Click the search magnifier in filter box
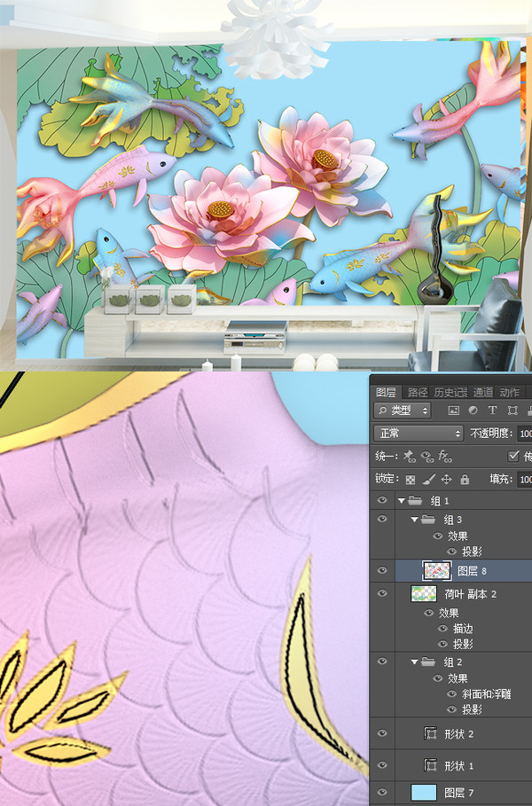 coord(382,411)
